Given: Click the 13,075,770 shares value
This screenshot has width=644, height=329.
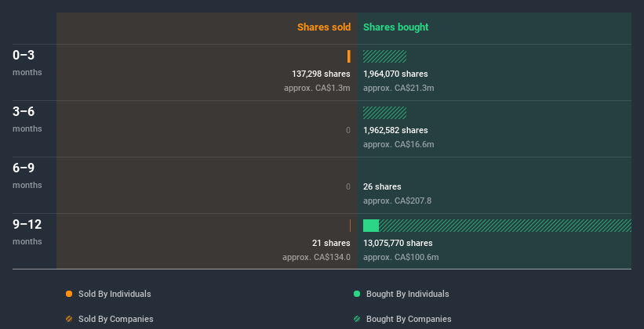Looking at the screenshot, I should point(398,243).
